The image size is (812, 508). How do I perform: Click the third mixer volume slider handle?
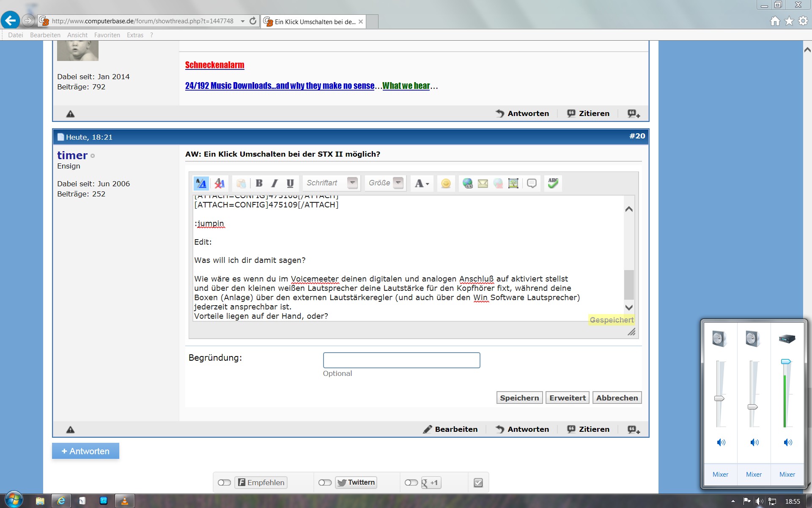(786, 362)
